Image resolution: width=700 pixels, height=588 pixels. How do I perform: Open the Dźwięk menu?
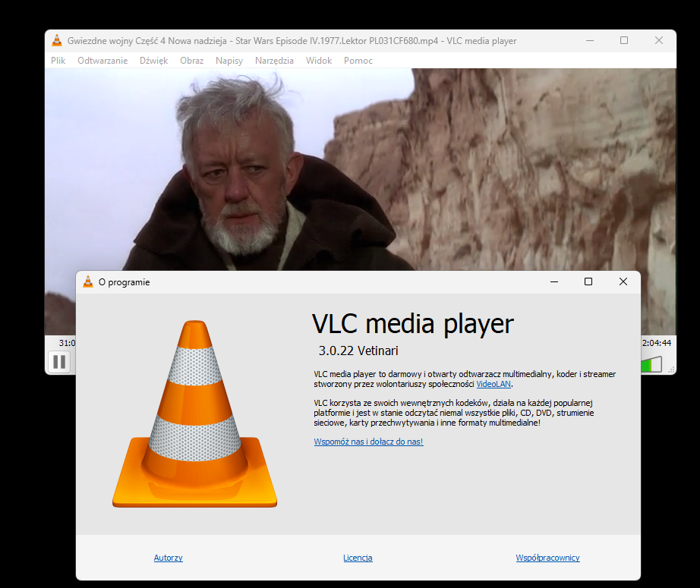point(153,61)
